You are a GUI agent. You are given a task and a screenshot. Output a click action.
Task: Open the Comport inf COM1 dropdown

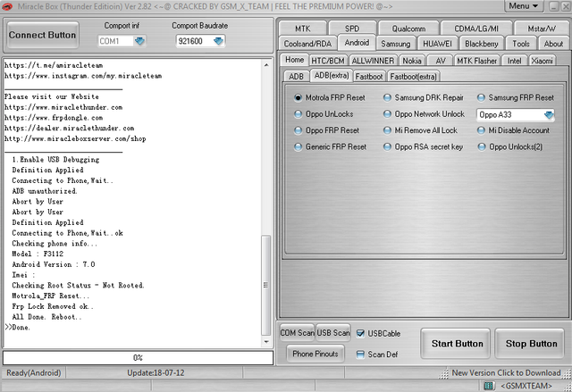point(139,41)
